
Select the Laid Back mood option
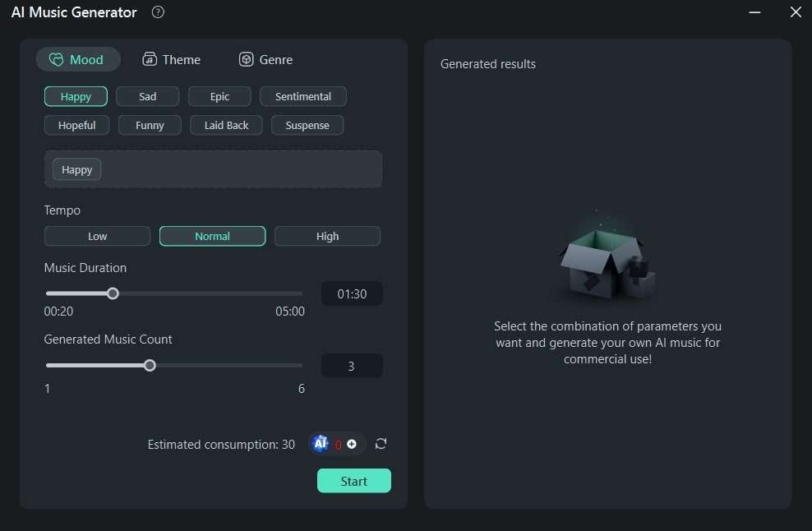pyautogui.click(x=226, y=126)
